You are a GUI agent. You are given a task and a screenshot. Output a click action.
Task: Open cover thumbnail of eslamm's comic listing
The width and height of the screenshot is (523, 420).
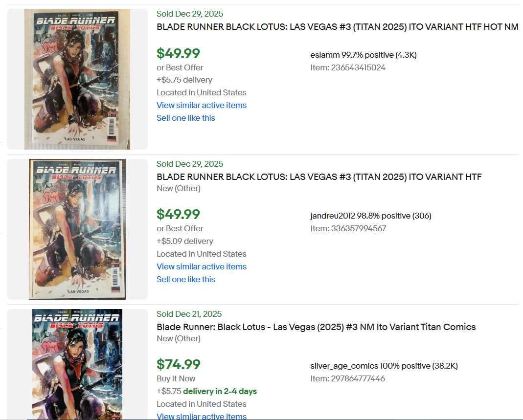point(77,79)
